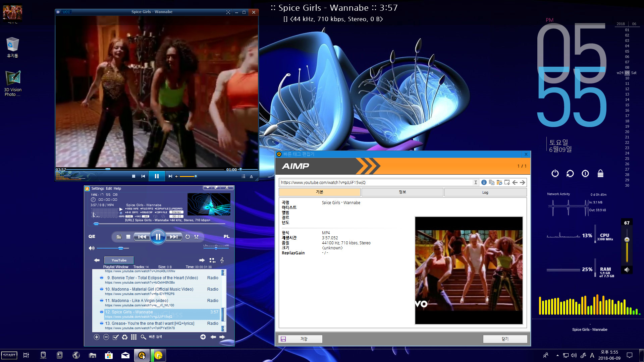Next track button in video player
This screenshot has height=362, width=644.
click(170, 176)
